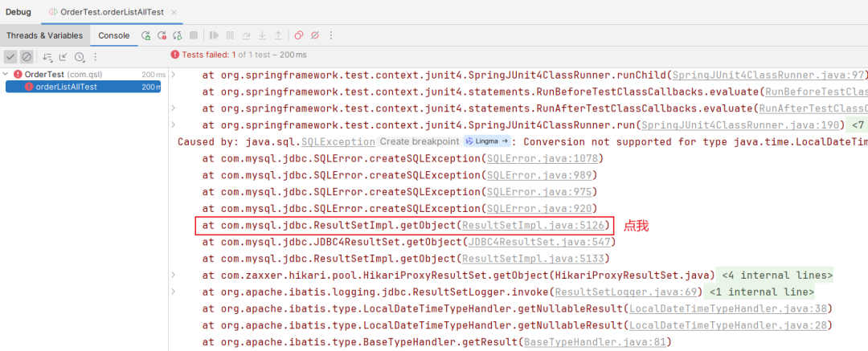The height and width of the screenshot is (351, 868).
Task: Expand the <1 internal line> fold
Action: coord(761,292)
